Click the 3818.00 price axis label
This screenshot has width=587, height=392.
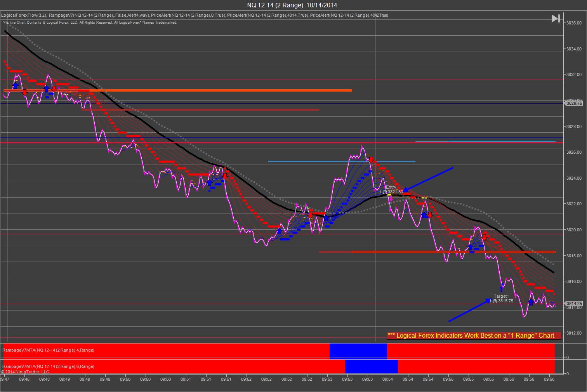[574, 256]
